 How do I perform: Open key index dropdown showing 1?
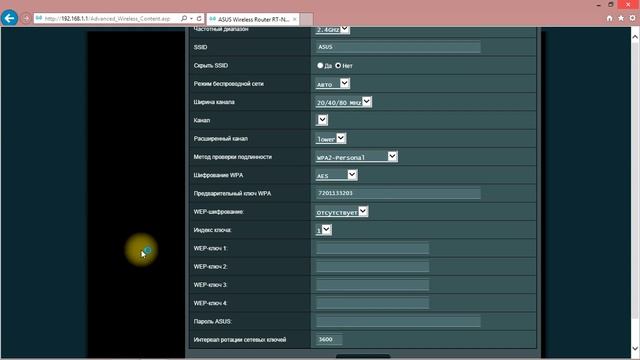click(x=324, y=230)
